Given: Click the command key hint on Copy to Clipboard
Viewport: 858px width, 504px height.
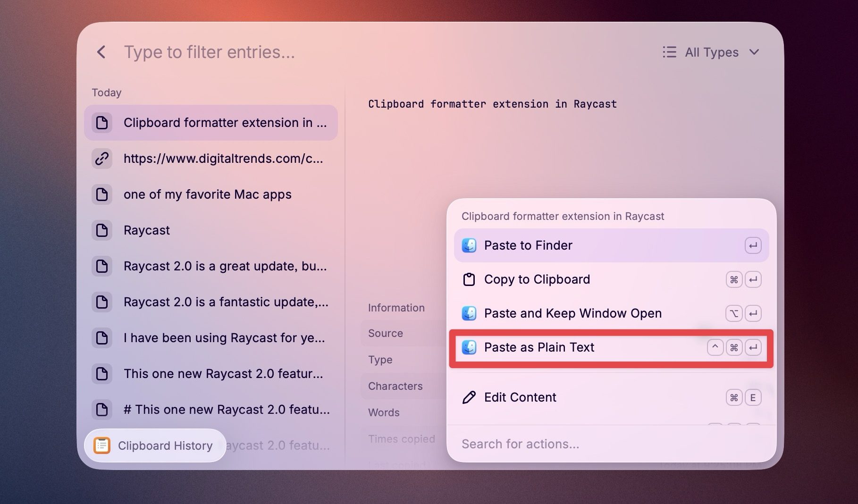Looking at the screenshot, I should pos(734,279).
